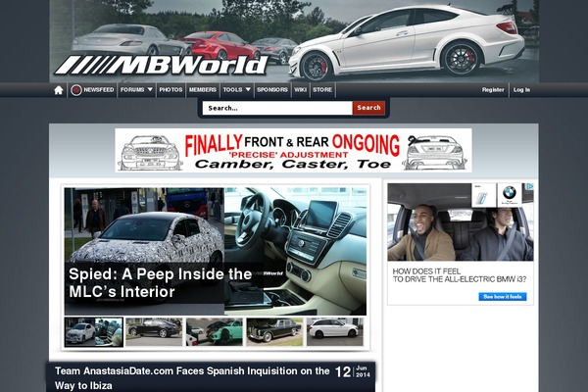Open the BMW ad options icon
This screenshot has width=588, height=392.
[x=529, y=187]
